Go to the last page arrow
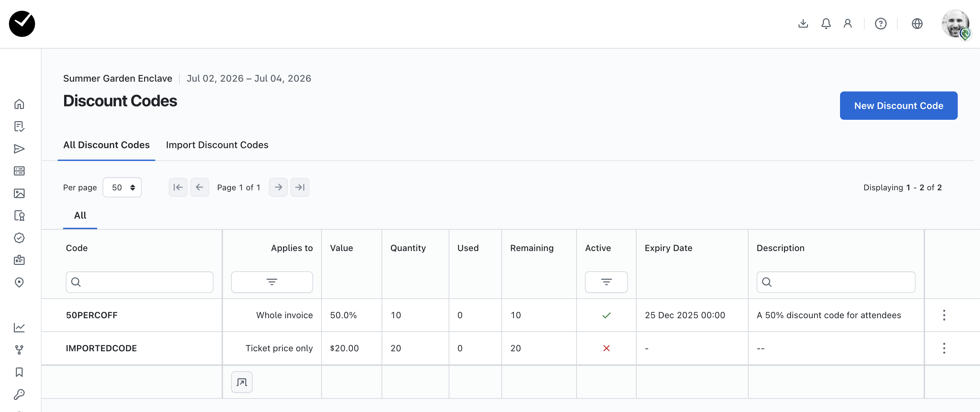The image size is (980, 412). (x=300, y=187)
